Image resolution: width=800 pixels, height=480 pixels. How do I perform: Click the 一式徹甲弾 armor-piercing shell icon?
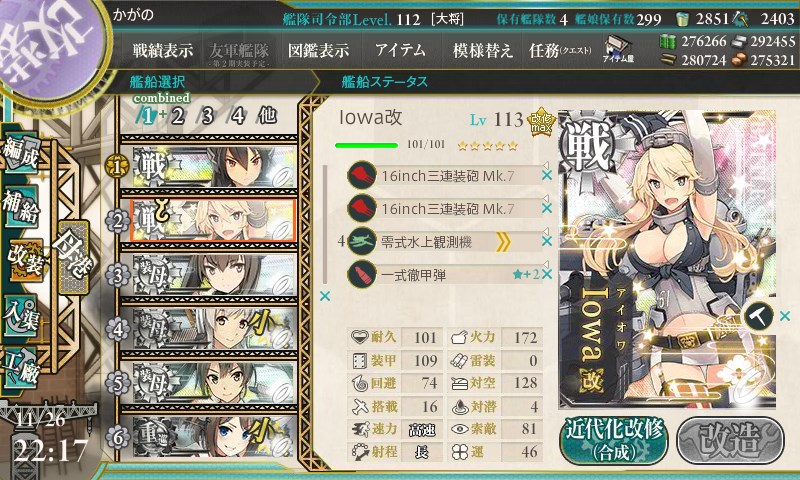click(362, 274)
